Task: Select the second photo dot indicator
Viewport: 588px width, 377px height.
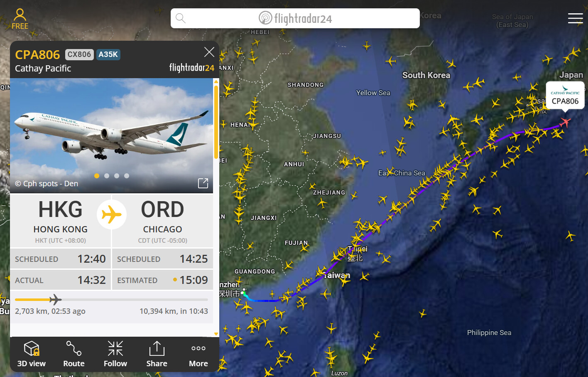Action: (x=107, y=176)
